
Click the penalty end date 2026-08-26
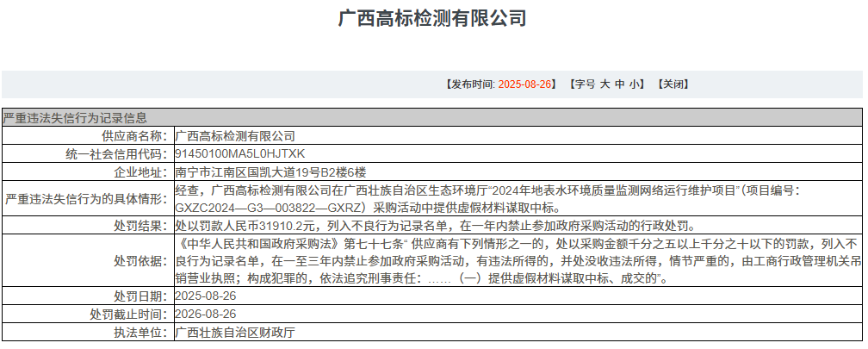pos(205,315)
